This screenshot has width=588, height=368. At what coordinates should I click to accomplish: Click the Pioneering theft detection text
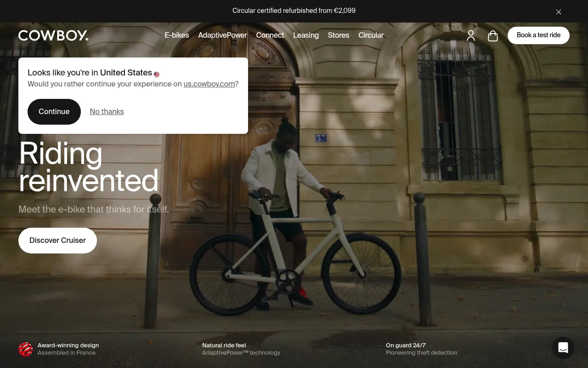point(422,353)
